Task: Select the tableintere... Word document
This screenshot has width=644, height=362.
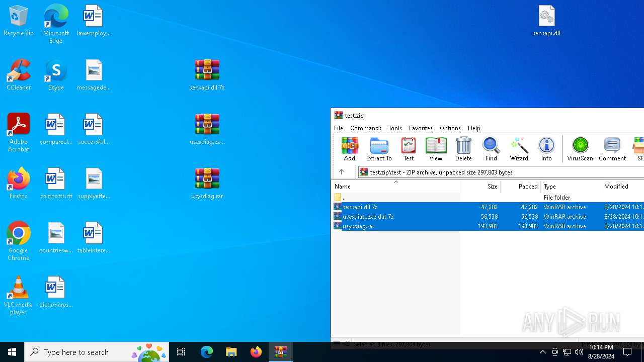Action: pos(94,238)
